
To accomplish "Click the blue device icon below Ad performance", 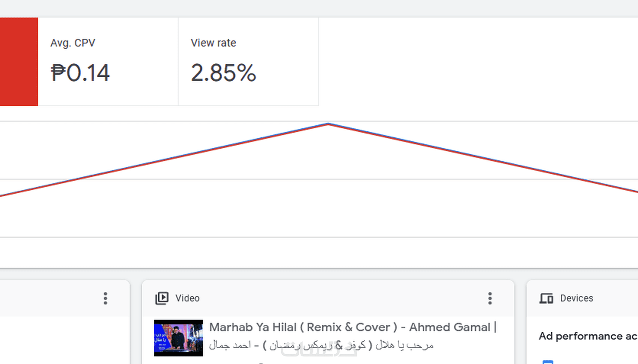I will (x=548, y=361).
